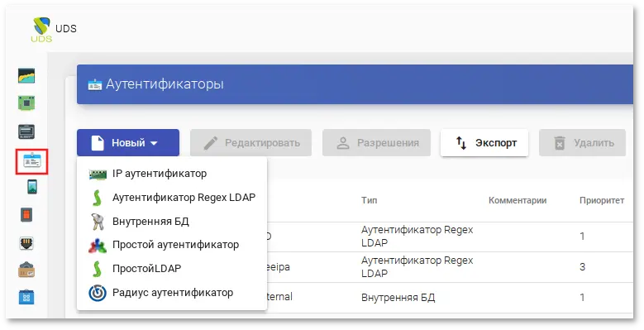
Task: Click the pencil icon on Редактировать
Action: [211, 143]
